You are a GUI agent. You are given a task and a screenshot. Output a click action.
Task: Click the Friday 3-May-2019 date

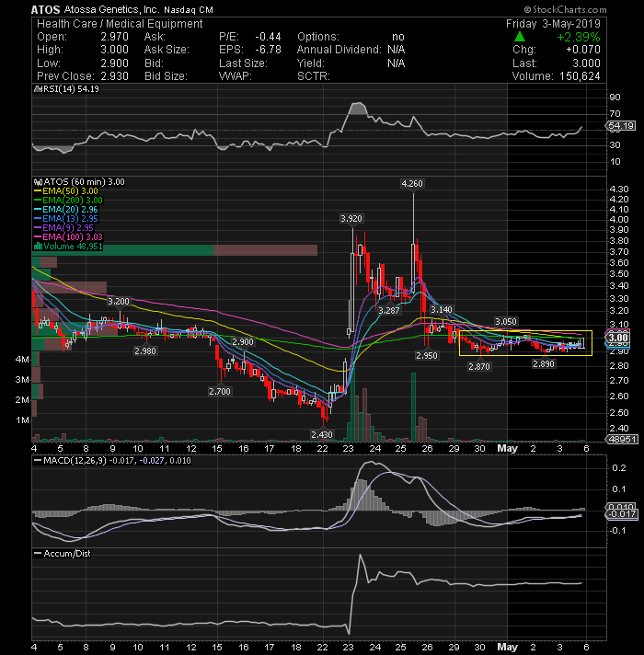pos(553,24)
